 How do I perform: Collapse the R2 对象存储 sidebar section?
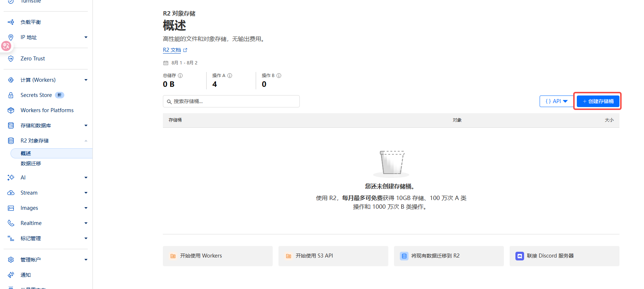86,141
